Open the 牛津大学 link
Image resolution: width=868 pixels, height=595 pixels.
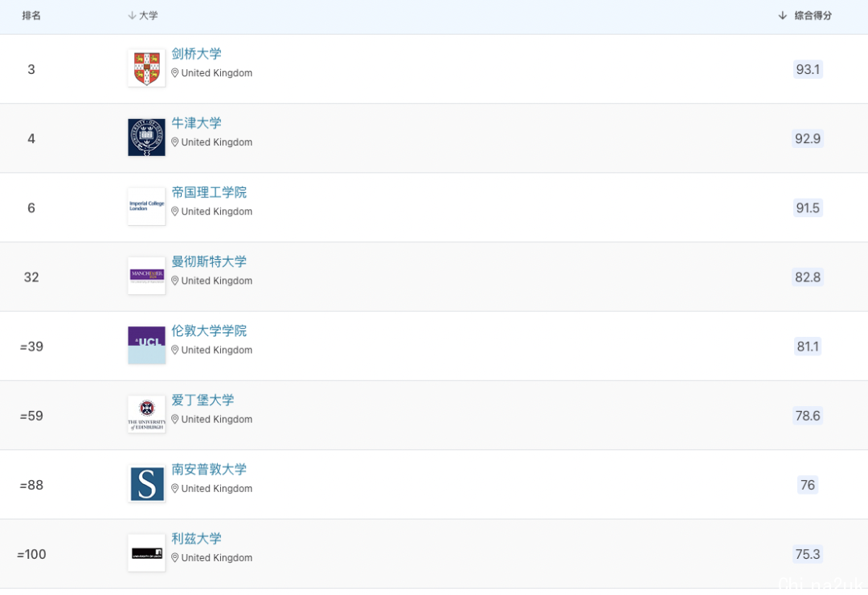[x=197, y=123]
